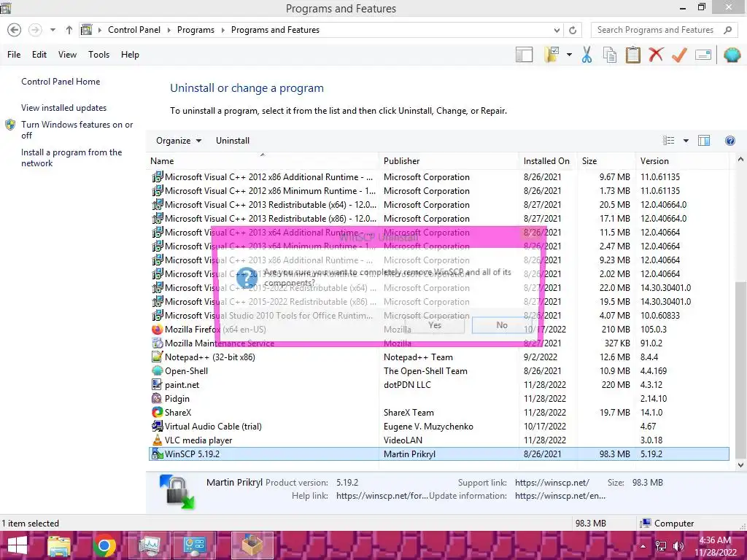Sort by the Name column header
Screen dimensions: 747x560
coord(263,161)
